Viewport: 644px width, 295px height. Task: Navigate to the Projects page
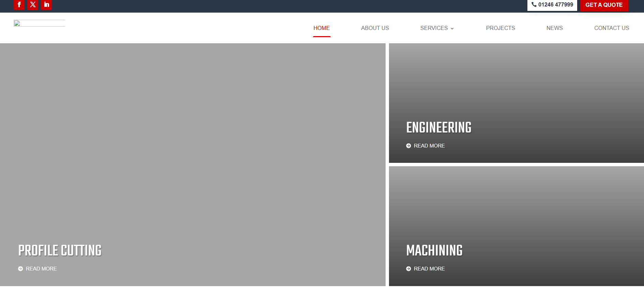click(x=500, y=28)
